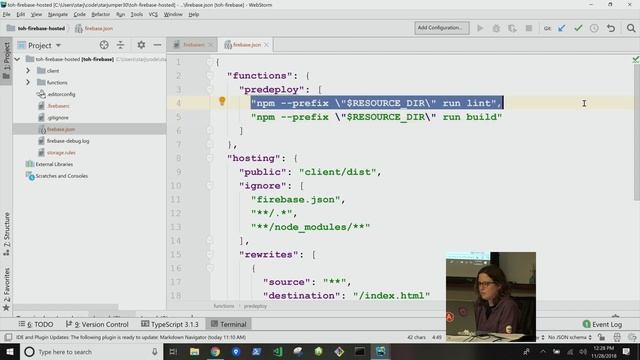Open the TODO tool window

[36, 324]
